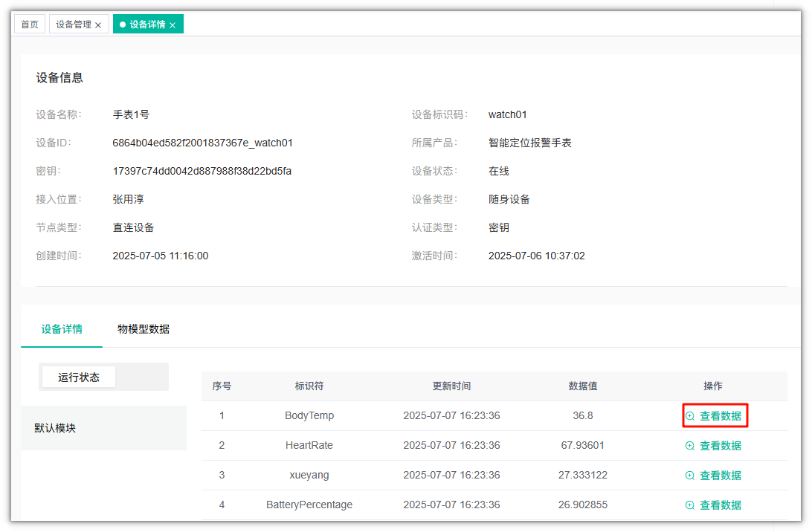812x532 pixels.
Task: Click the magnifier icon in the HeartRate row
Action: click(690, 446)
